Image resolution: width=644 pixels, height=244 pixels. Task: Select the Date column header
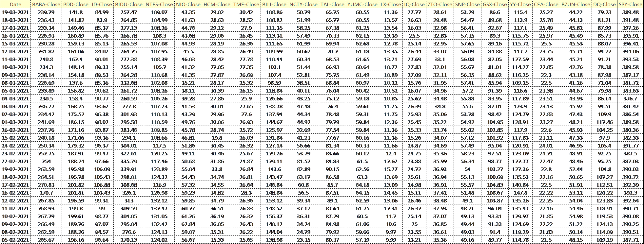15,4
